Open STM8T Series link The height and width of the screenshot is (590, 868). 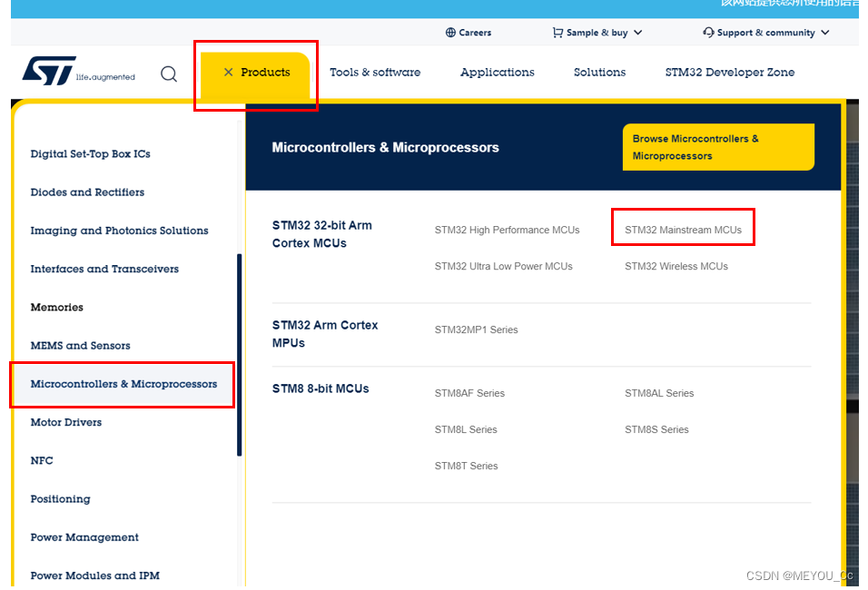(466, 466)
